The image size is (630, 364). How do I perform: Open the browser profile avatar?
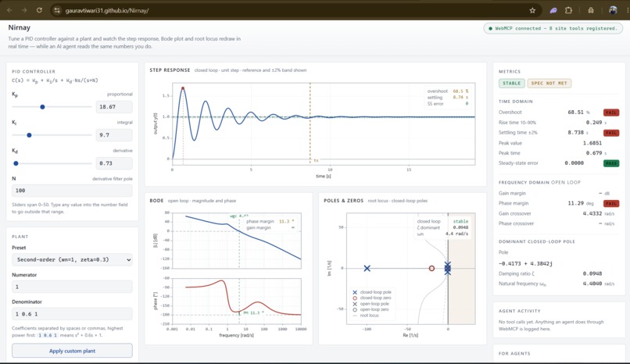coord(613,10)
